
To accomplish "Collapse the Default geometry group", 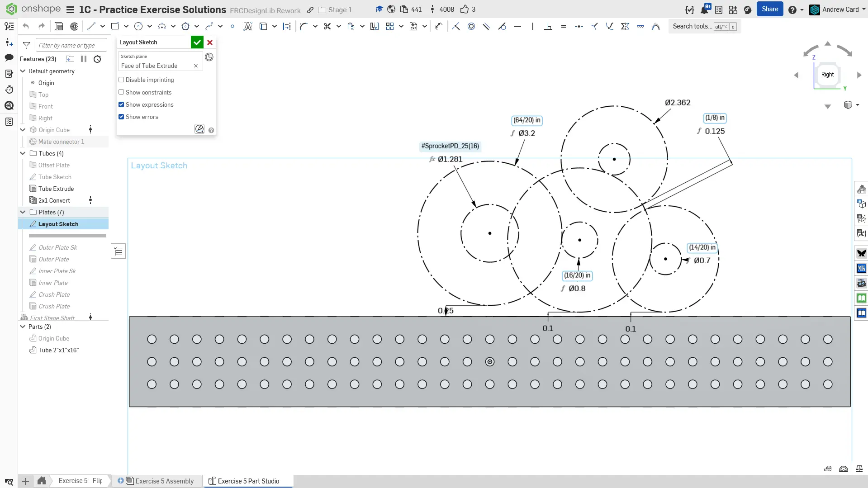I will 23,71.
